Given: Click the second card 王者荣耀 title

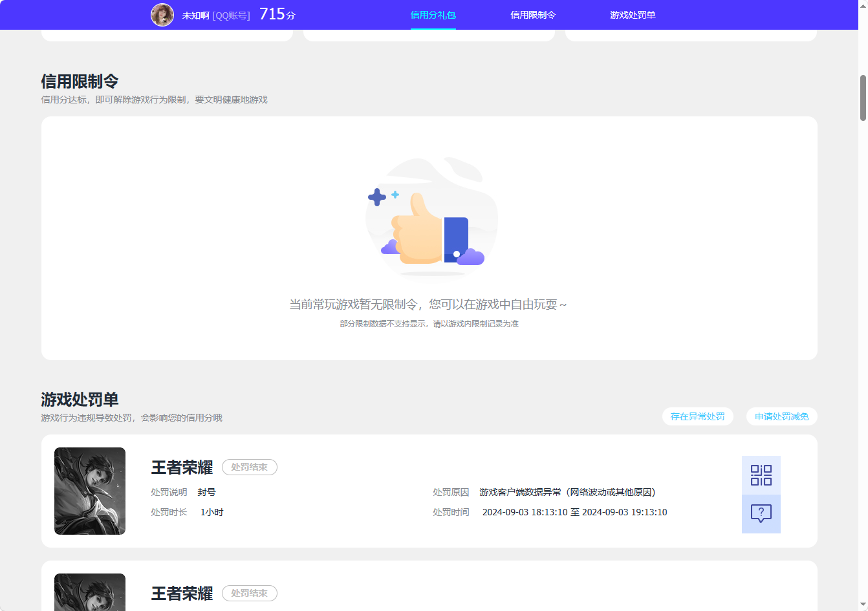Looking at the screenshot, I should coord(182,594).
